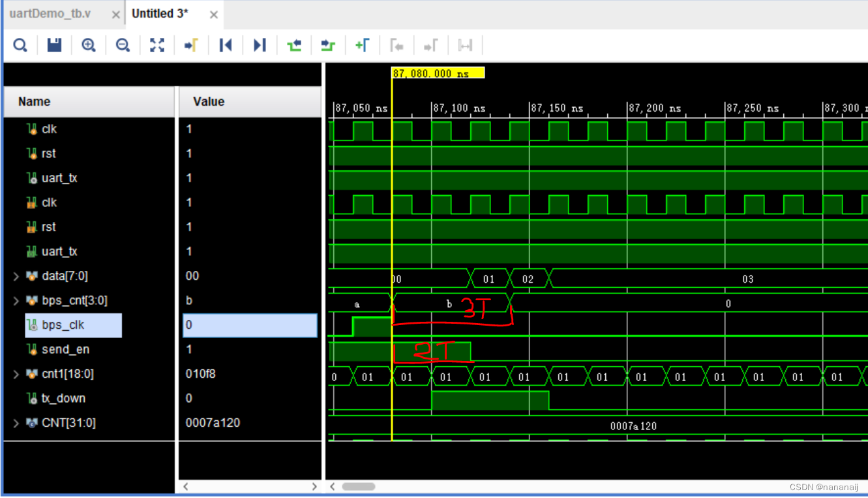Expand the bps_cnt[3:0] bus signal
868x498 pixels.
click(x=16, y=301)
